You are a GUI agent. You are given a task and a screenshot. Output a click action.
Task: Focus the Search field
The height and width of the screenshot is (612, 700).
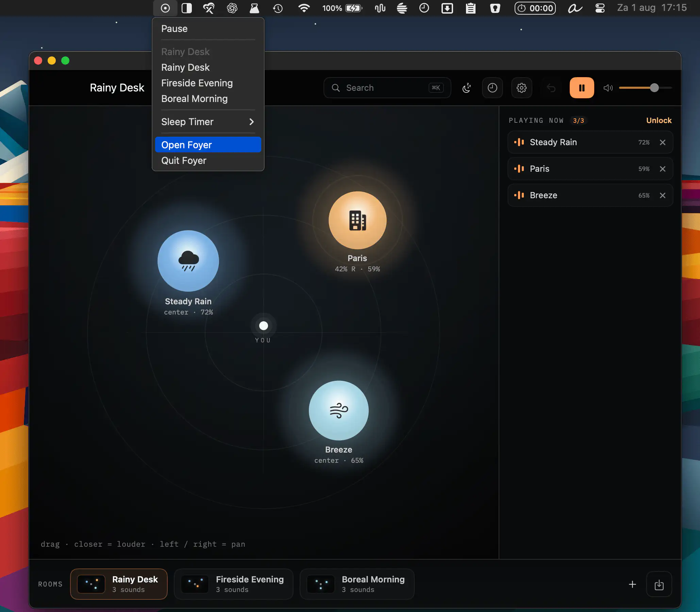(x=387, y=88)
